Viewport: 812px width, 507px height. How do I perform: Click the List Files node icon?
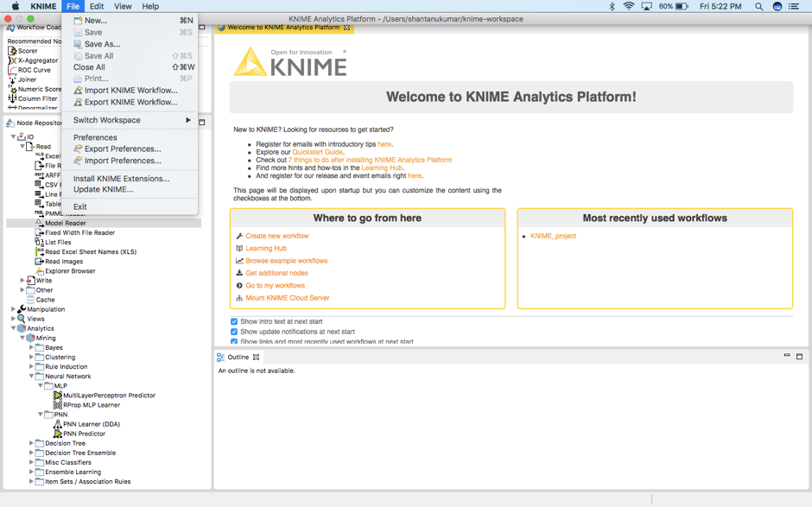pos(39,243)
